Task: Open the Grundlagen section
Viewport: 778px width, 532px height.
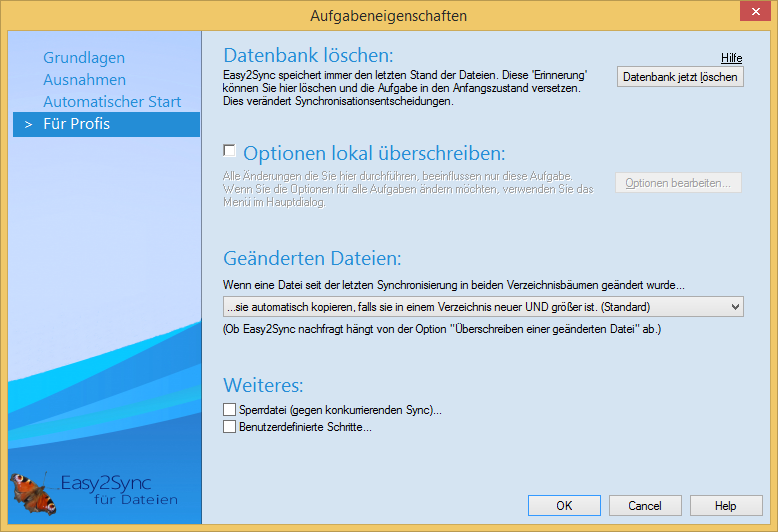Action: [x=84, y=58]
